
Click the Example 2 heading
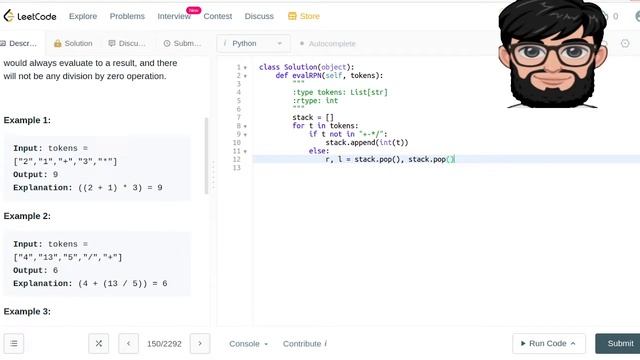pyautogui.click(x=27, y=216)
